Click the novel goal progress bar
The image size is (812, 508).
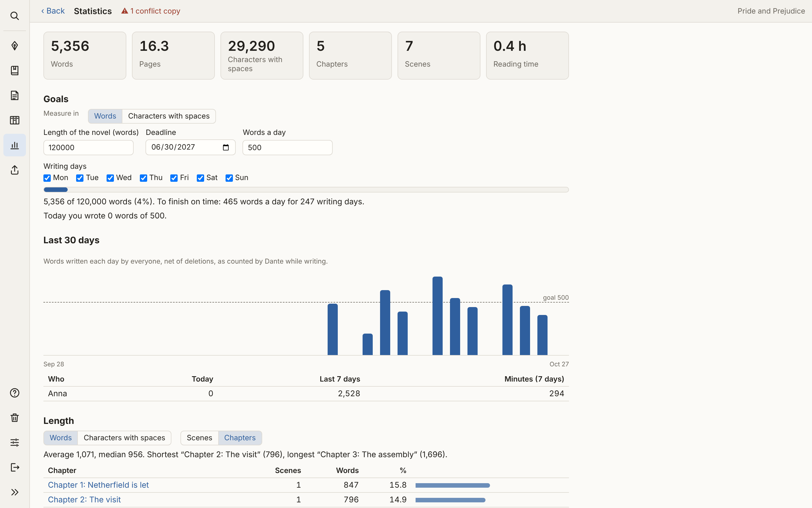(306, 190)
